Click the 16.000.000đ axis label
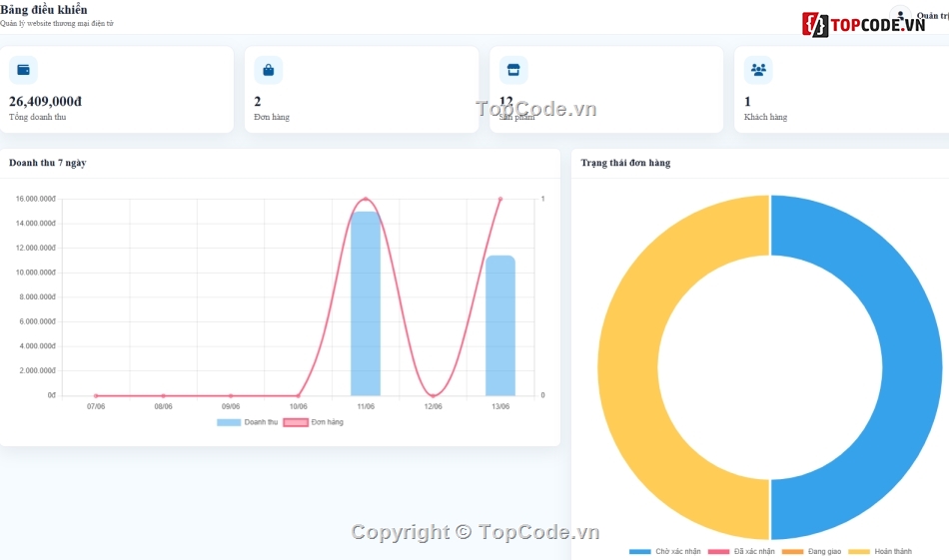Screen dimensions: 949x560 click(x=36, y=199)
